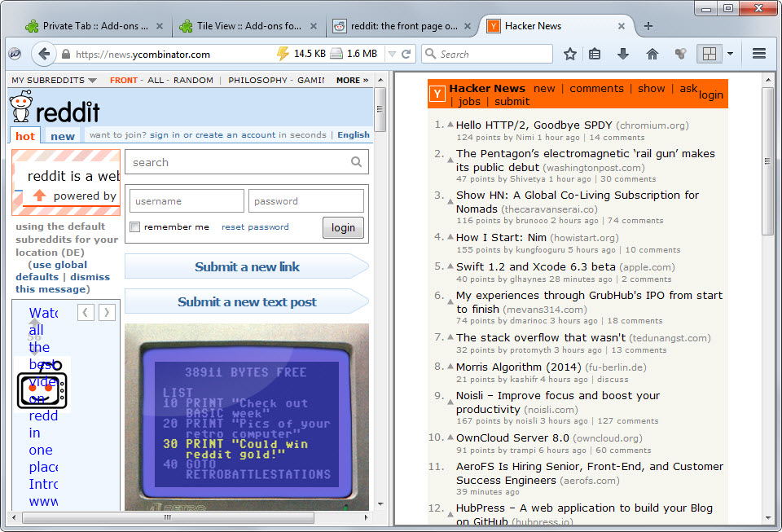The height and width of the screenshot is (532, 782).
Task: Go back with the browser Back arrow
Action: point(44,54)
